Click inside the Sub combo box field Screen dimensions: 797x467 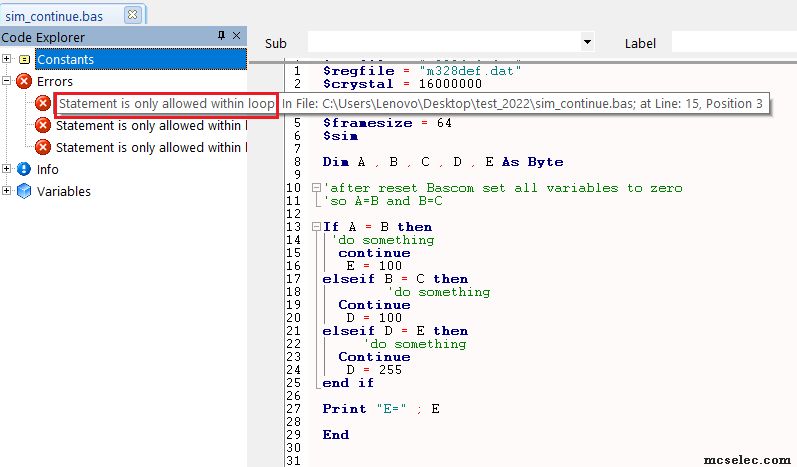tap(444, 42)
